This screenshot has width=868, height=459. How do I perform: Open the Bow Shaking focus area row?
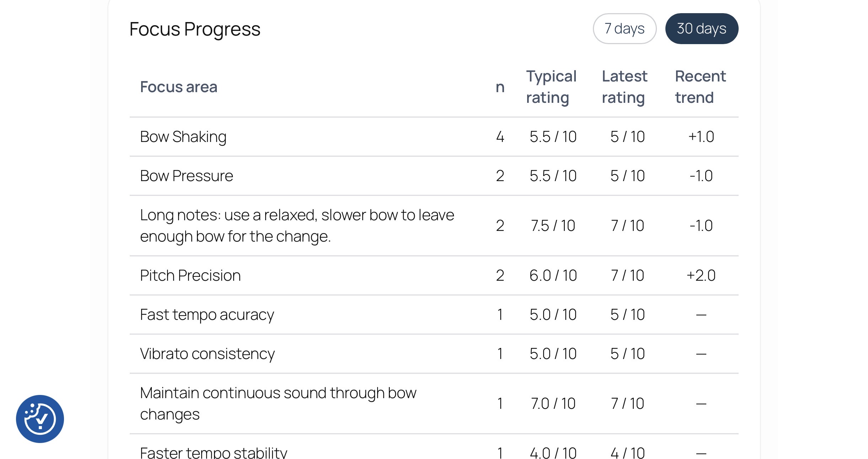click(x=183, y=136)
